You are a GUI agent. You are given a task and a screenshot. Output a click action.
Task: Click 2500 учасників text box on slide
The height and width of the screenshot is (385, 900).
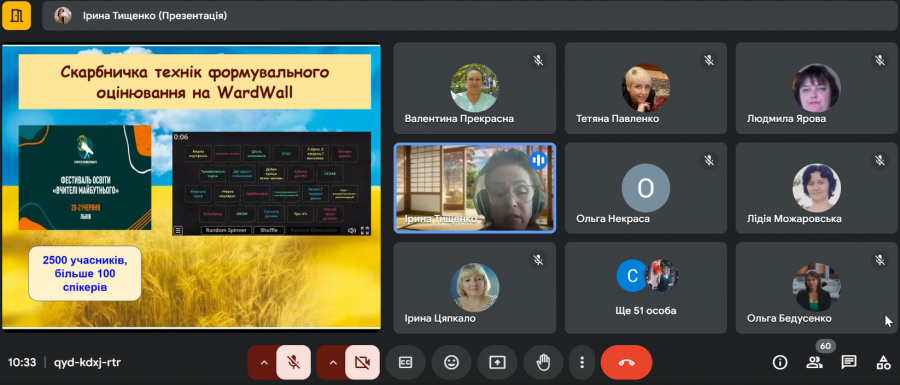pos(85,274)
